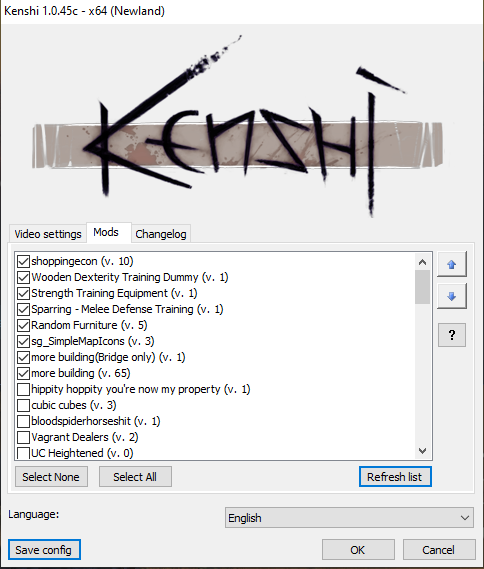Toggle Strength Training Equipment checkbox
The height and width of the screenshot is (569, 484).
(x=24, y=293)
